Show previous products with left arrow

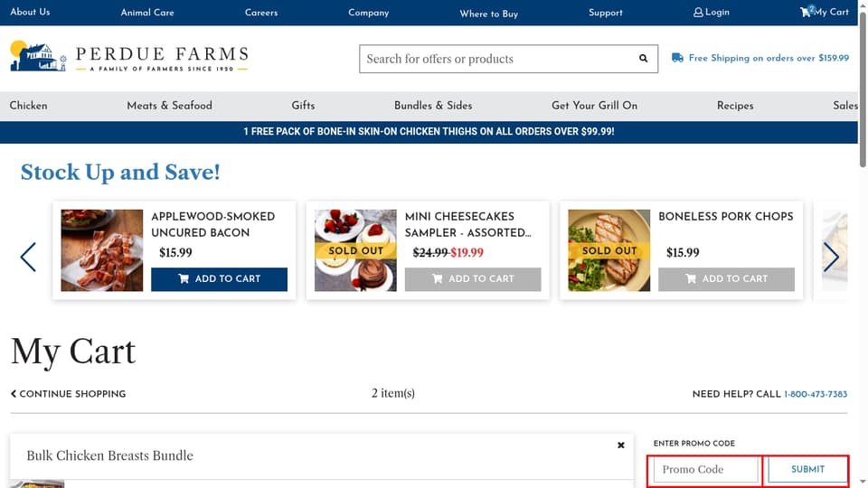[28, 257]
